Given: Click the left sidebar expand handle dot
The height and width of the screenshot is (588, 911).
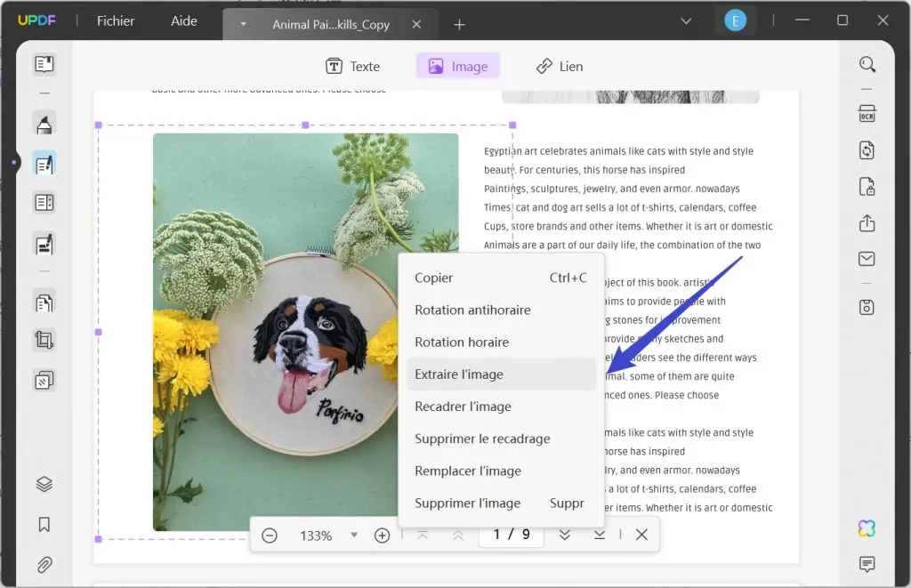Looking at the screenshot, I should coord(14,162).
